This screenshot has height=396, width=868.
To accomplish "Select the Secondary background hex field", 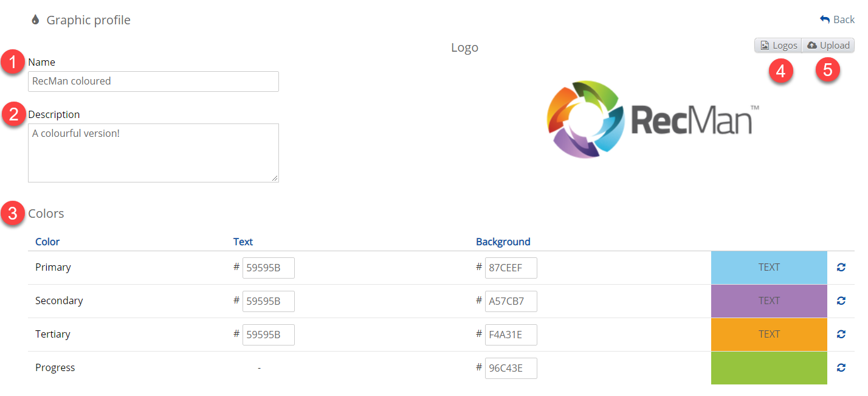I will pos(511,301).
